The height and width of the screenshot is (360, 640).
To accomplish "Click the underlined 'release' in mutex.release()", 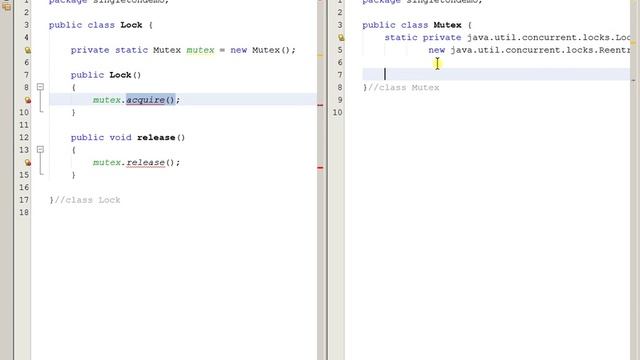I will coord(145,162).
